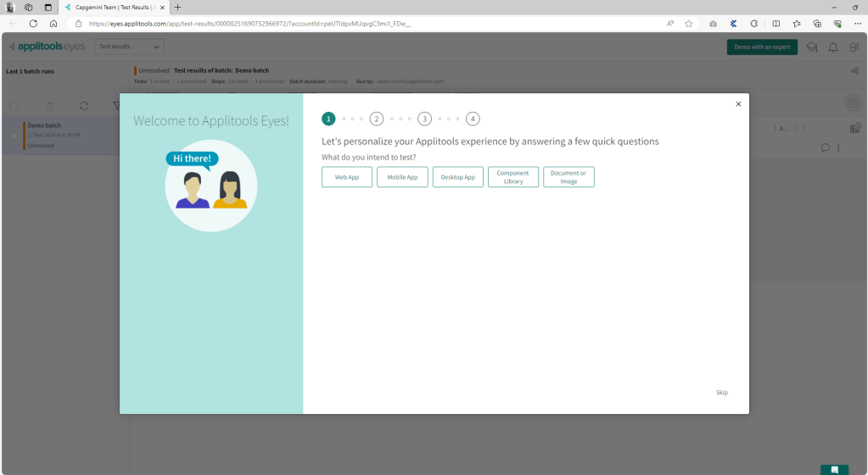Refresh the batch runs list
The width and height of the screenshot is (868, 475).
84,106
